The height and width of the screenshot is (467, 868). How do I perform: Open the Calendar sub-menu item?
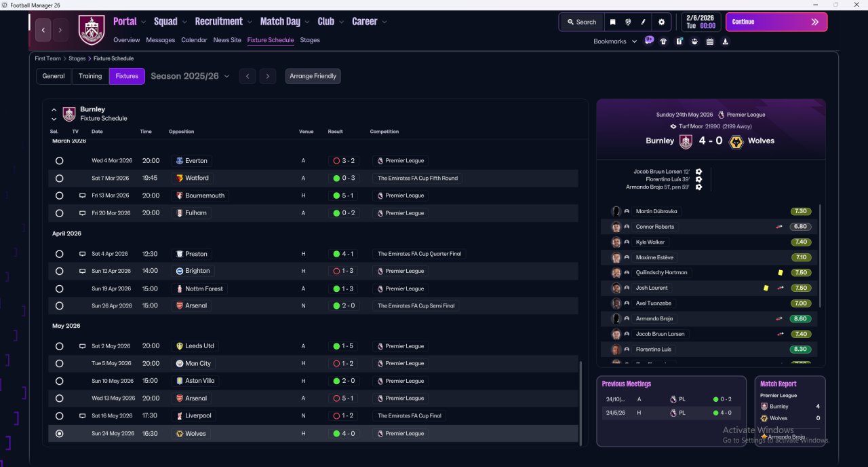pyautogui.click(x=194, y=40)
